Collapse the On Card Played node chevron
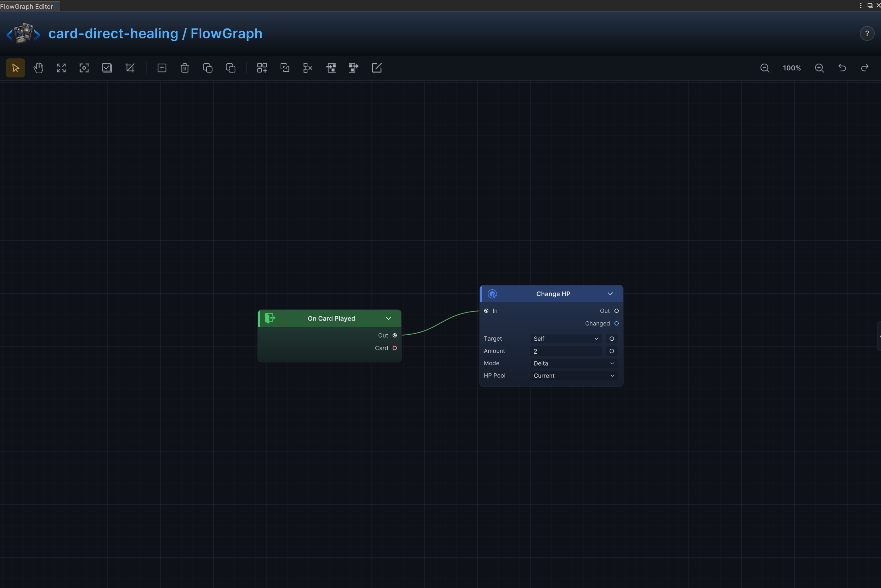This screenshot has height=588, width=881. [388, 318]
